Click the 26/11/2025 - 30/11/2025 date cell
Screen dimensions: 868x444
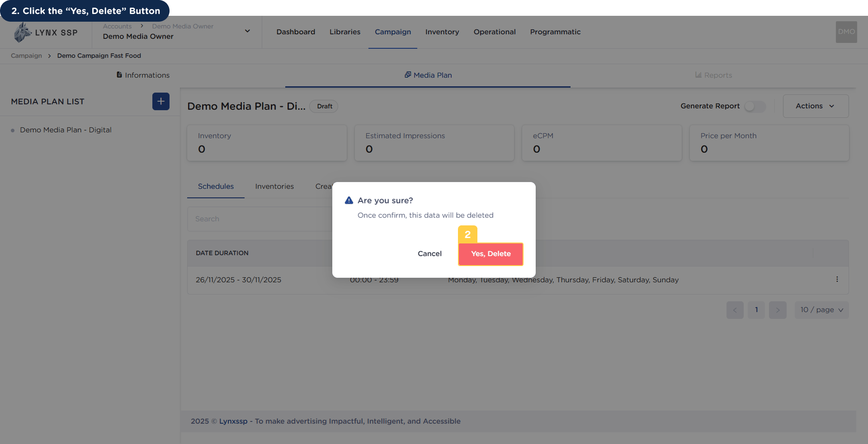pyautogui.click(x=238, y=280)
